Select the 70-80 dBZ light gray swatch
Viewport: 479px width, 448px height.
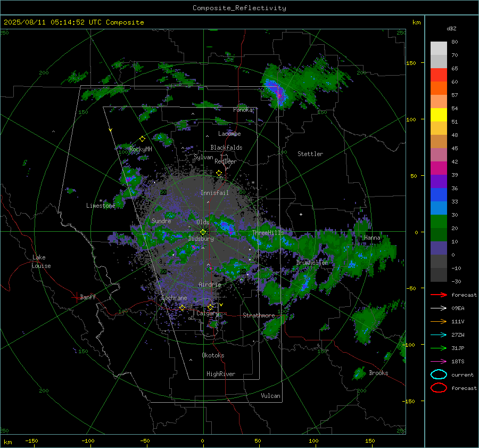click(439, 48)
